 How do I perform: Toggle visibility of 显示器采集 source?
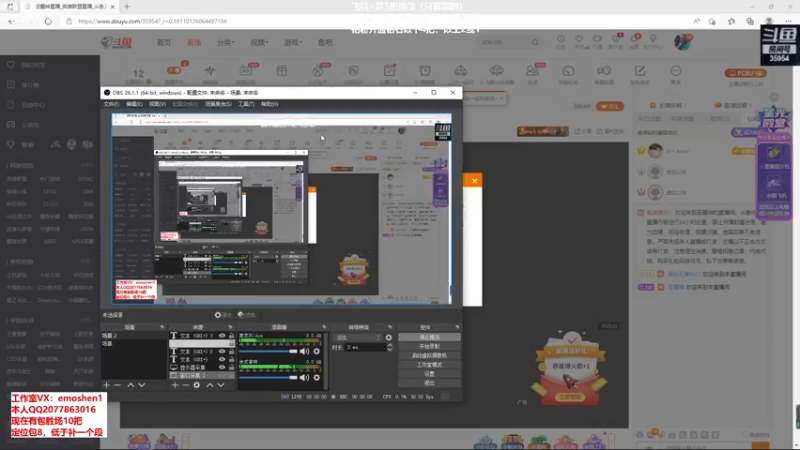tap(222, 367)
